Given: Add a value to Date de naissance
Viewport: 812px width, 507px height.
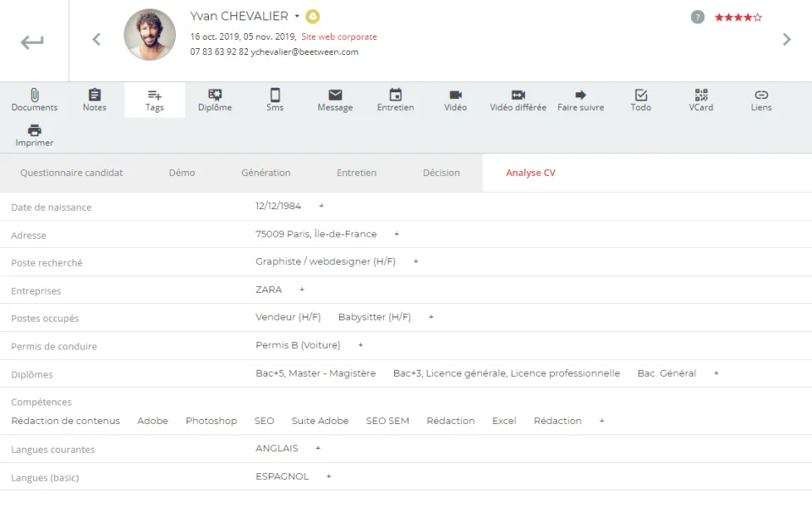Looking at the screenshot, I should point(321,206).
